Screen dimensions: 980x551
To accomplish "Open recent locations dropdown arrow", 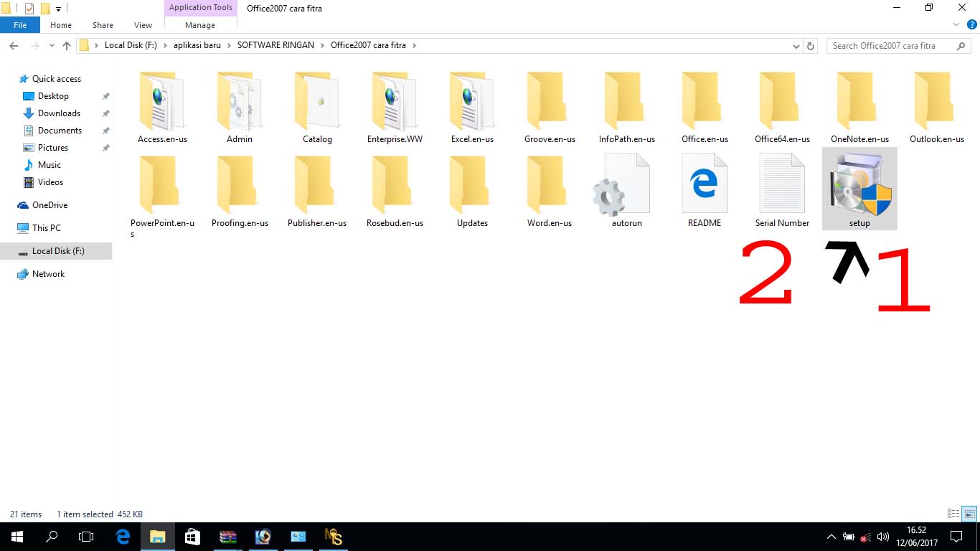I will [52, 45].
